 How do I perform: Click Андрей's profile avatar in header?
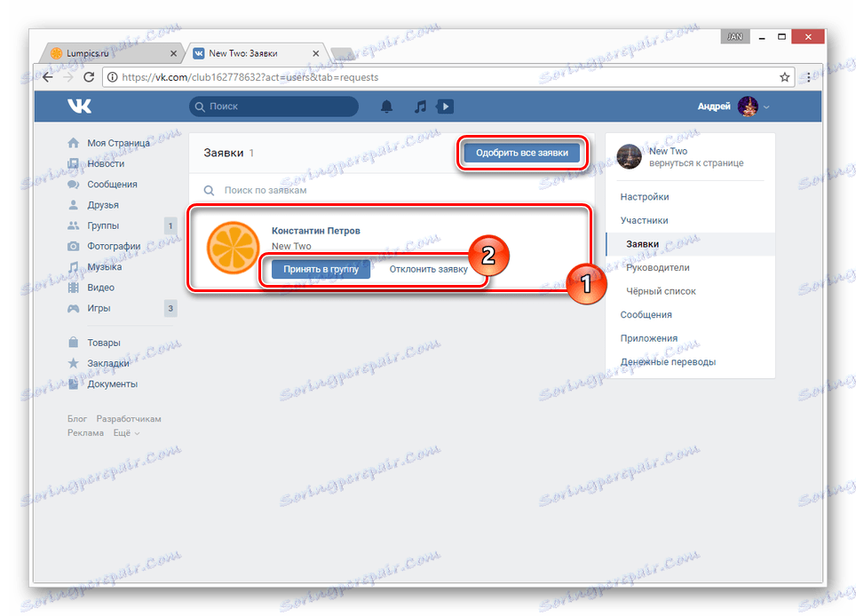(748, 107)
